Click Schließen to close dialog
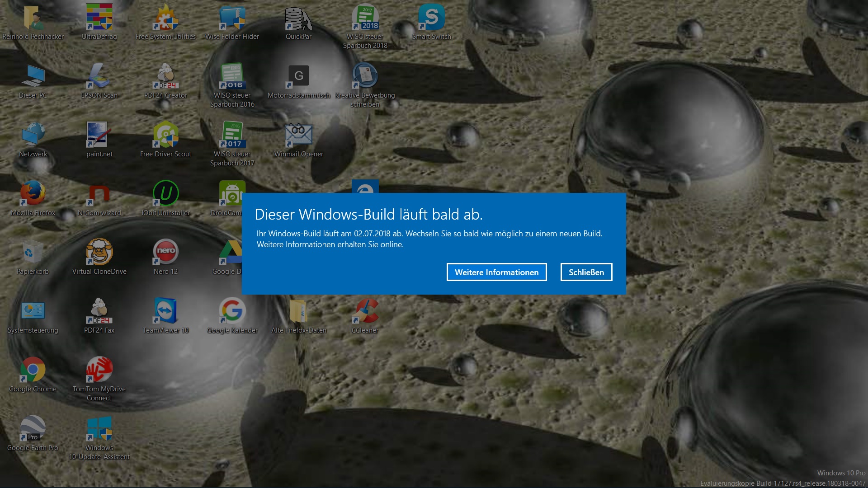The height and width of the screenshot is (488, 868). click(586, 272)
